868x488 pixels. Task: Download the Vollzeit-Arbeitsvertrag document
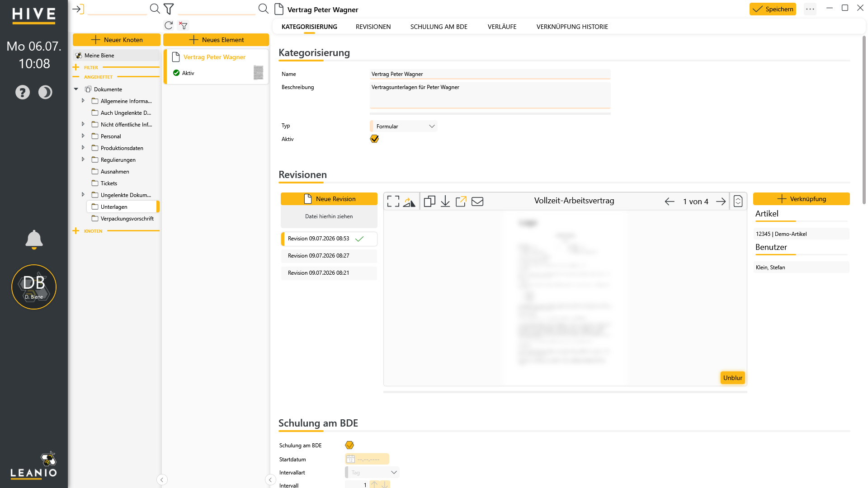click(445, 202)
